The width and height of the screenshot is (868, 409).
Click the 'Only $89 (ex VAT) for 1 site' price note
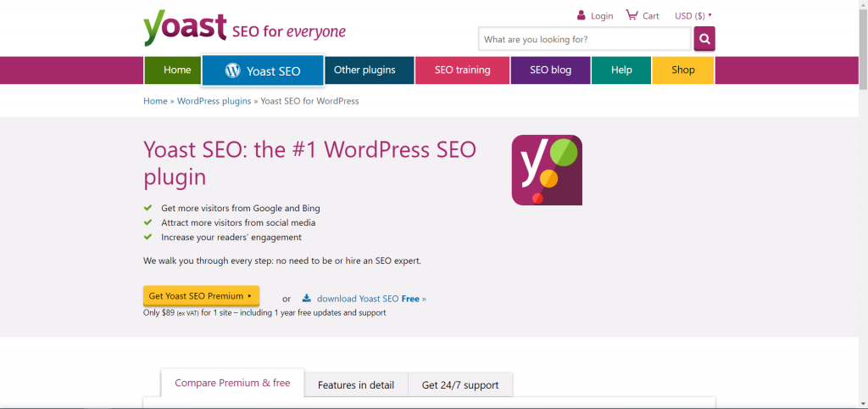264,312
